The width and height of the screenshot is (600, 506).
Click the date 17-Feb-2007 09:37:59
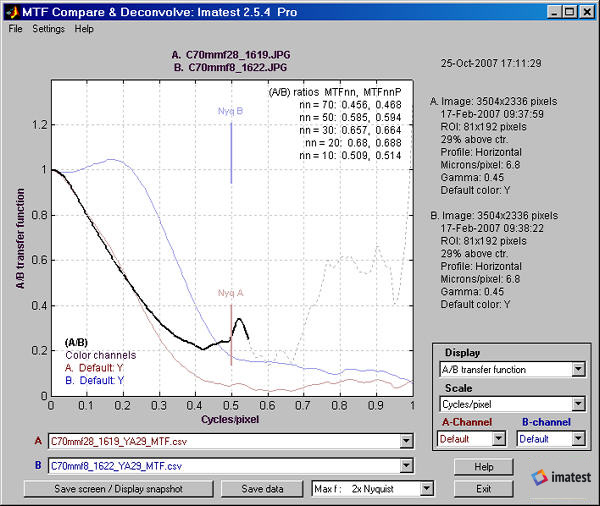point(492,114)
